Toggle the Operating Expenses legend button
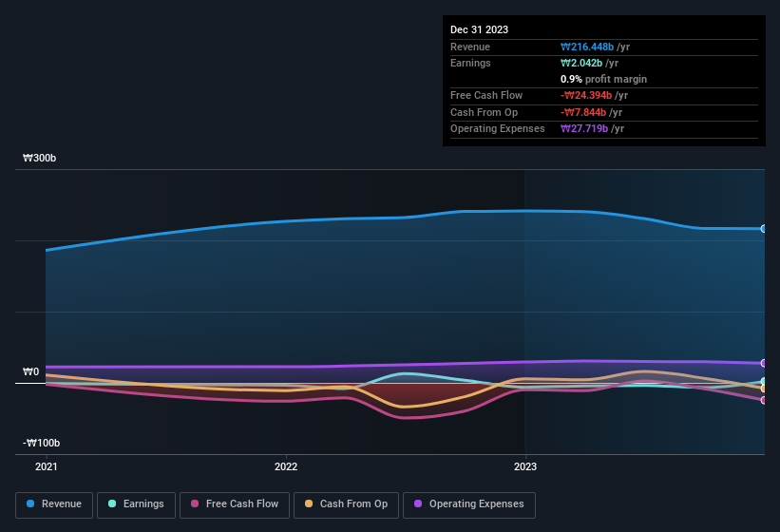780x532 pixels. point(468,504)
